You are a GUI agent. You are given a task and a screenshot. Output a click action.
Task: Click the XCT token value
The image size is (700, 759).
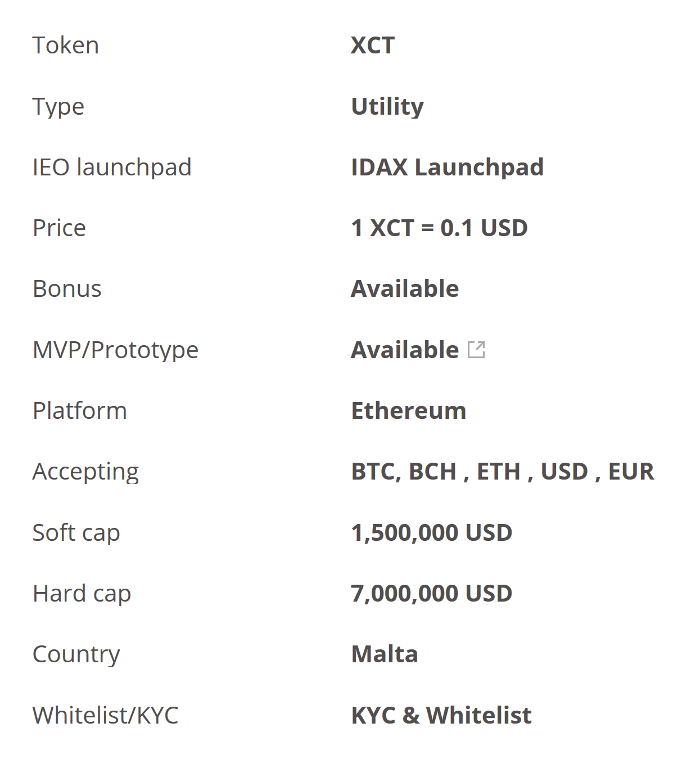pyautogui.click(x=373, y=46)
